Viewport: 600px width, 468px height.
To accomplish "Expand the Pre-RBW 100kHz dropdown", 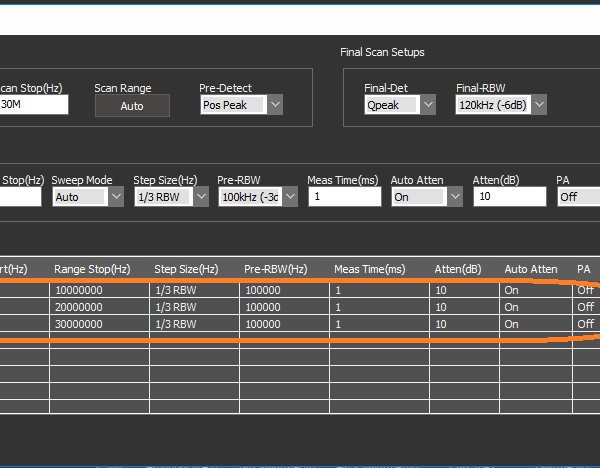I will click(x=290, y=197).
